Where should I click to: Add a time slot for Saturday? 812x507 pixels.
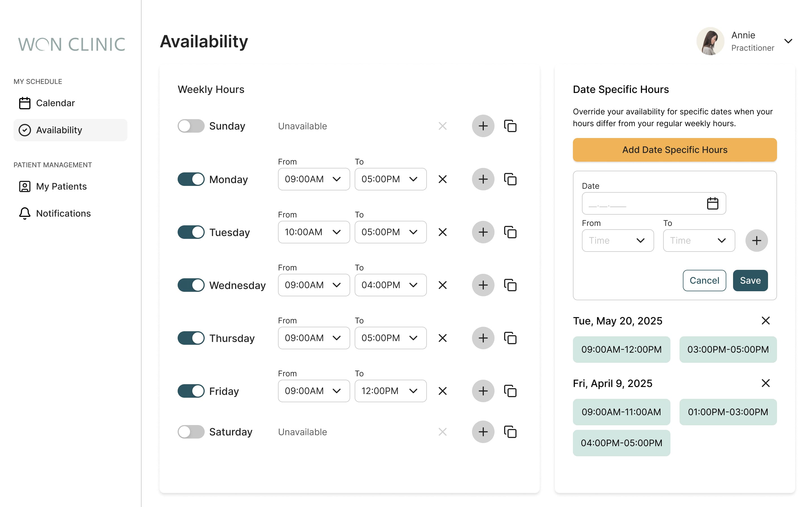(483, 432)
